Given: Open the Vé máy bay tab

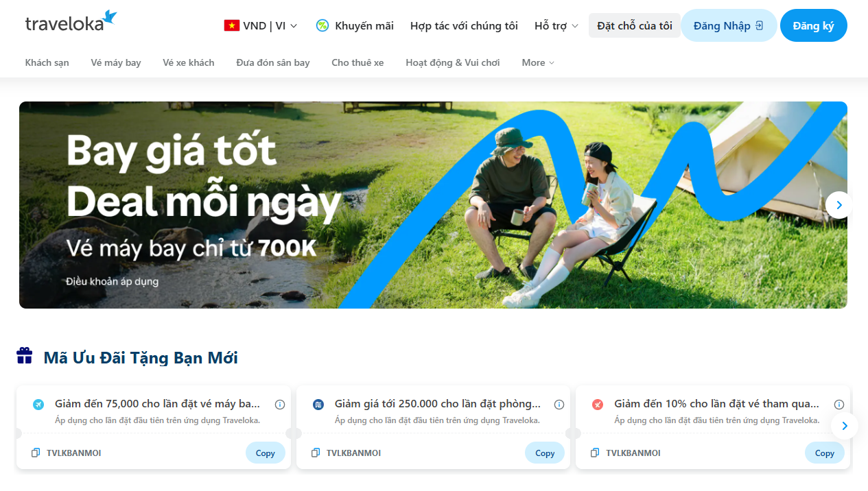Looking at the screenshot, I should 116,62.
